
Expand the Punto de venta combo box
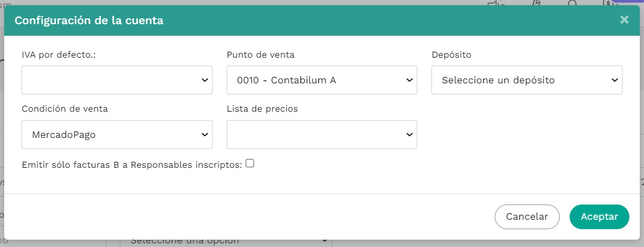point(322,80)
